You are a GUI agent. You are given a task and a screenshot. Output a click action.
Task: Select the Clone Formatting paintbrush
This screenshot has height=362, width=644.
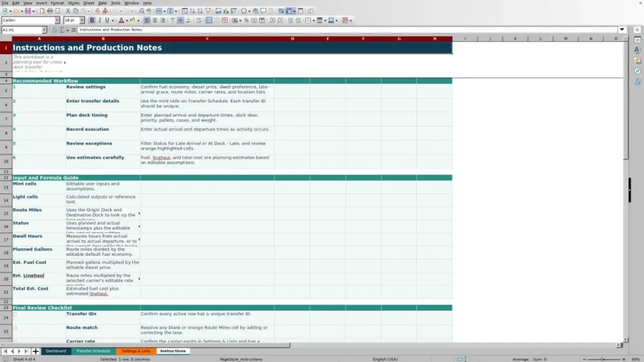coord(97,11)
